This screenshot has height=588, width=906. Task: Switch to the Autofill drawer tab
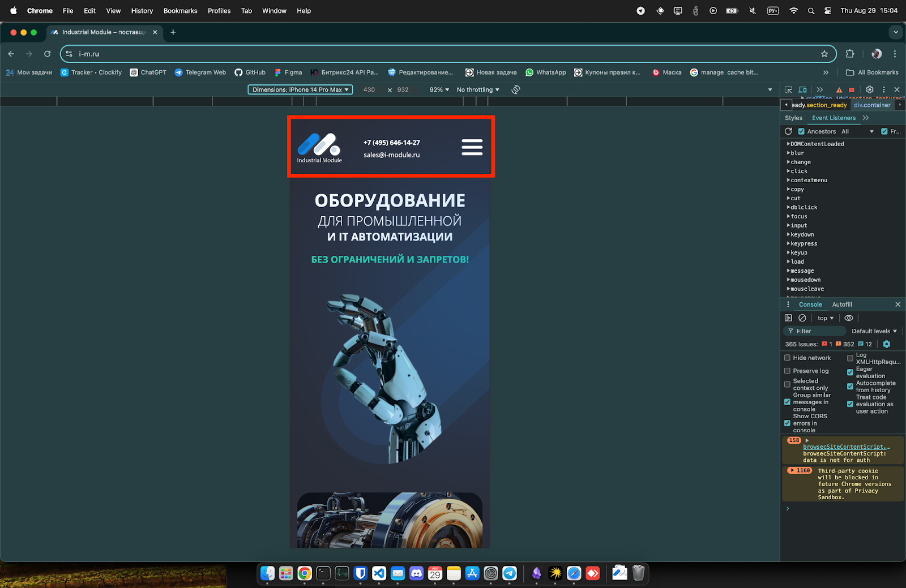842,304
